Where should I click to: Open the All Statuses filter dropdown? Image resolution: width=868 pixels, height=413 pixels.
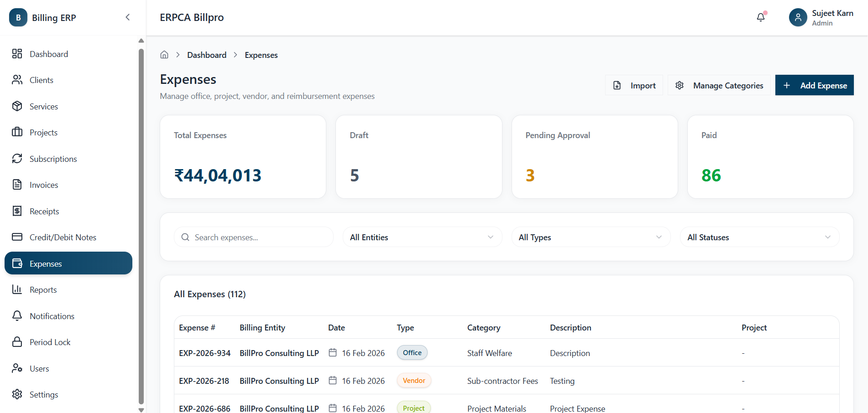pyautogui.click(x=759, y=237)
